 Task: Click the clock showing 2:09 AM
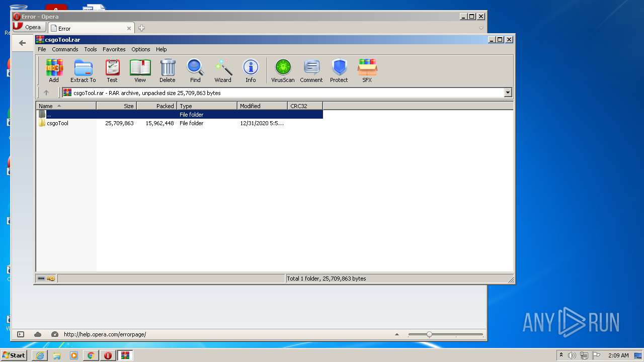618,355
